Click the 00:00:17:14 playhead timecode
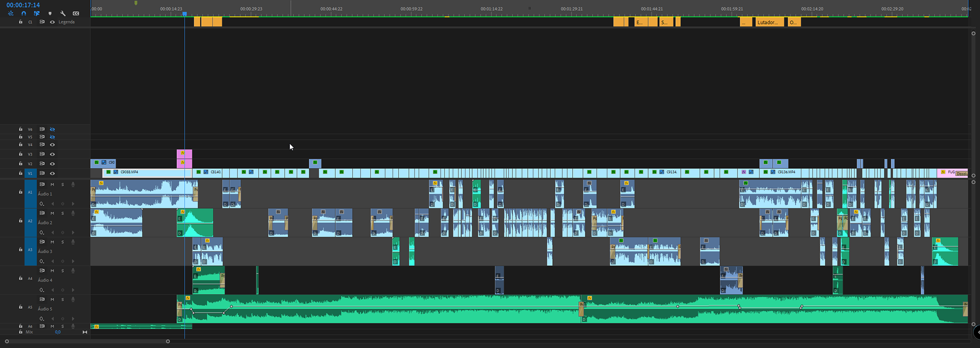The width and height of the screenshot is (980, 348). point(23,5)
